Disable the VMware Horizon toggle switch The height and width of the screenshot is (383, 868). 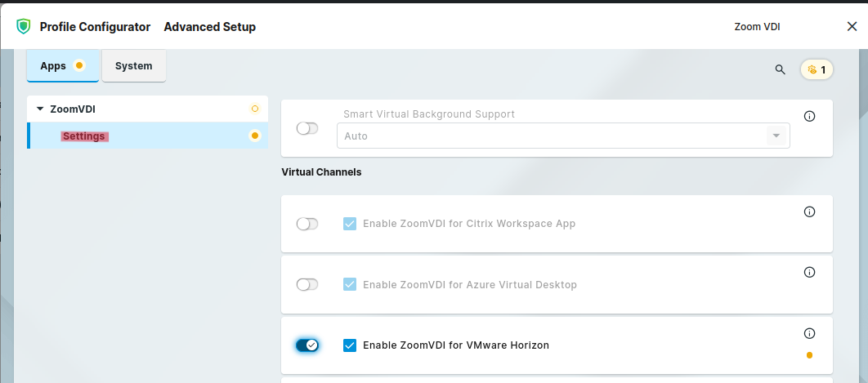tap(307, 345)
